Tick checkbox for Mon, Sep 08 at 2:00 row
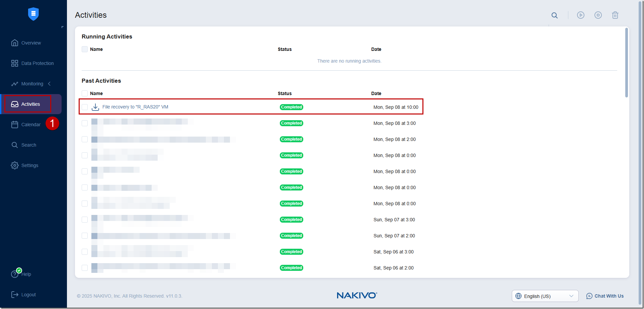The image size is (644, 309). (85, 139)
